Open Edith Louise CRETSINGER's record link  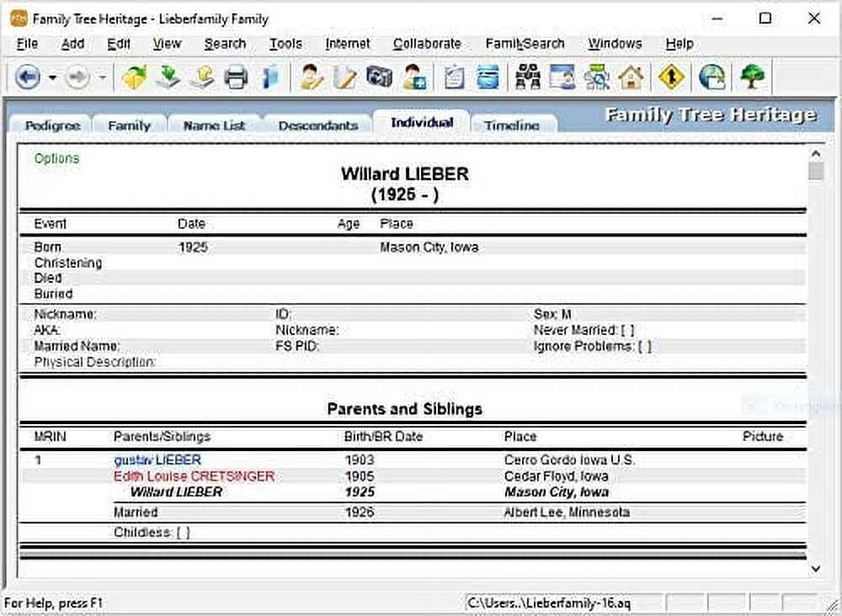point(194,476)
